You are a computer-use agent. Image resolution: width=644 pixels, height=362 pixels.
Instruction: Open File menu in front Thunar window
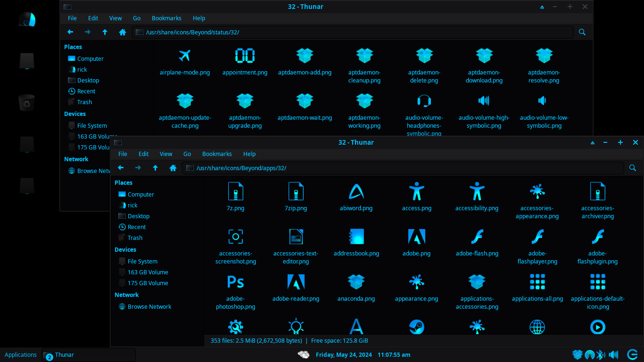click(x=123, y=154)
